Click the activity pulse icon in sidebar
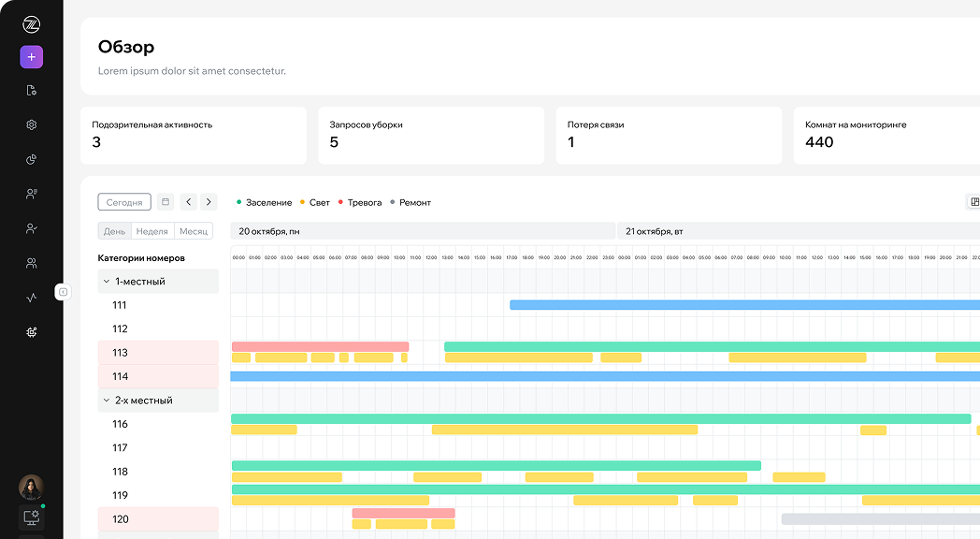Viewport: 980px width, 539px height. (x=31, y=298)
